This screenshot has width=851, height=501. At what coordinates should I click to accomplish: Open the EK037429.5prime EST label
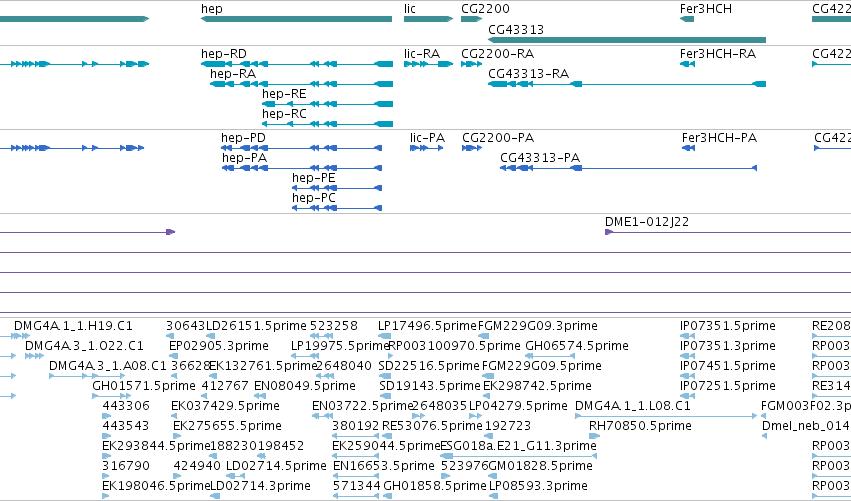[225, 407]
